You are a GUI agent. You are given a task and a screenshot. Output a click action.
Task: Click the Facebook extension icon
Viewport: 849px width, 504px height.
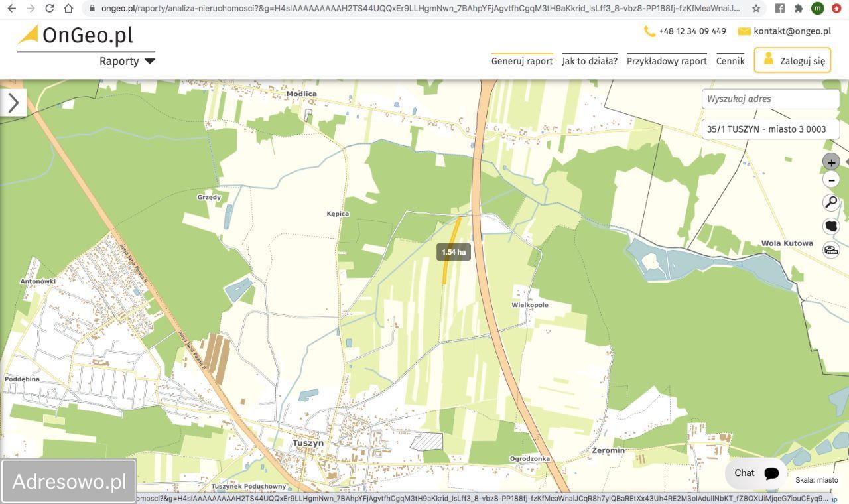pos(780,9)
